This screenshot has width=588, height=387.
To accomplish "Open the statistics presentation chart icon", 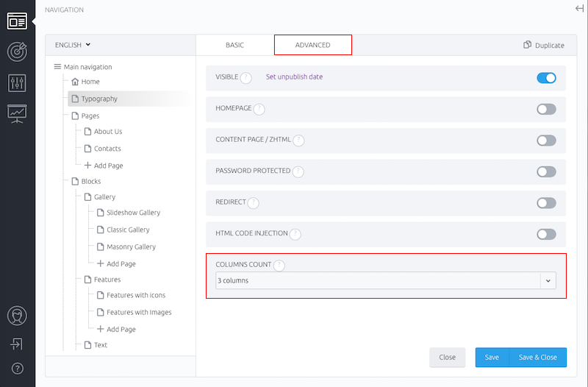I will click(17, 114).
